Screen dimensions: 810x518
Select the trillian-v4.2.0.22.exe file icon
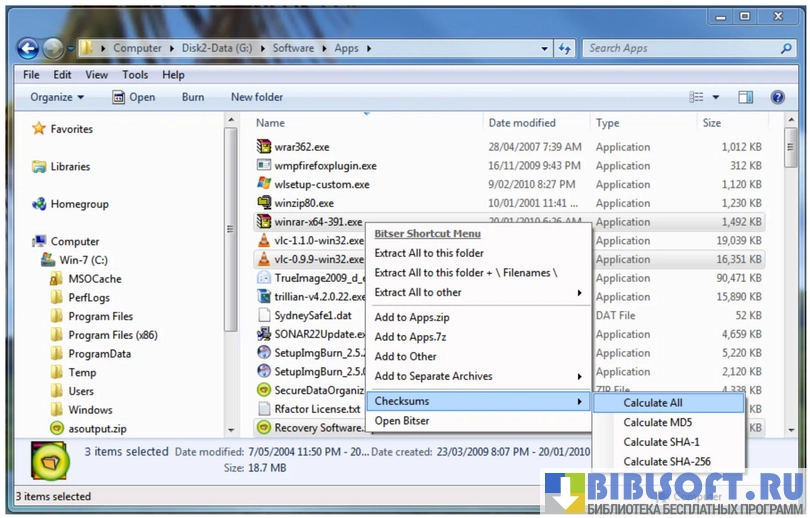point(264,297)
